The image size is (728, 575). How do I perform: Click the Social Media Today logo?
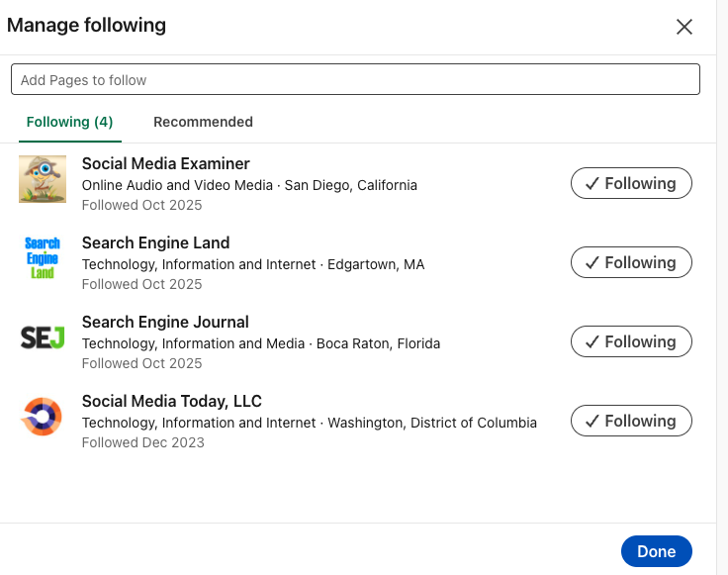pos(43,417)
